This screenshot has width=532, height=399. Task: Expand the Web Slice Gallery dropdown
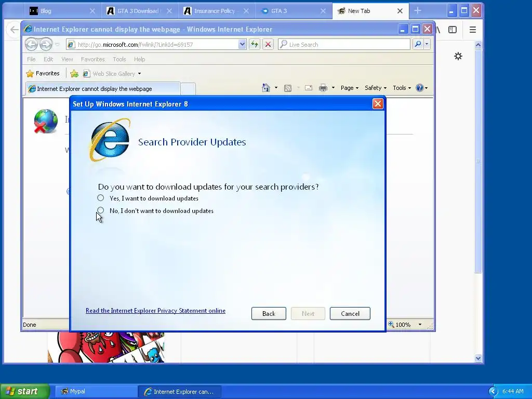click(139, 74)
